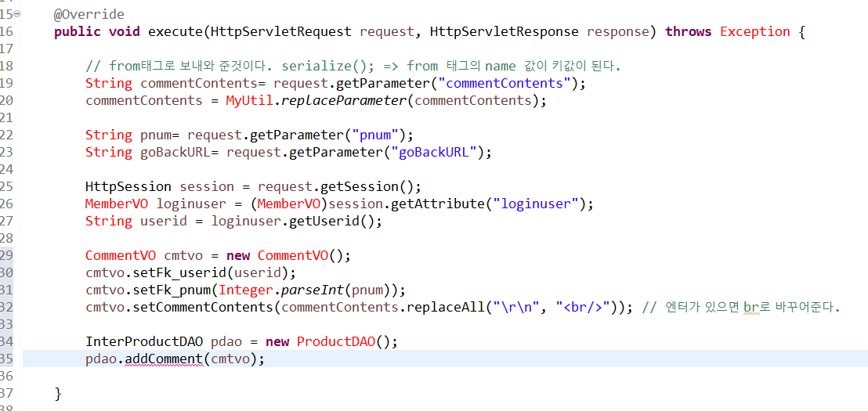The height and width of the screenshot is (411, 868).
Task: Click the "\r\n" string literal
Action: [x=516, y=308]
